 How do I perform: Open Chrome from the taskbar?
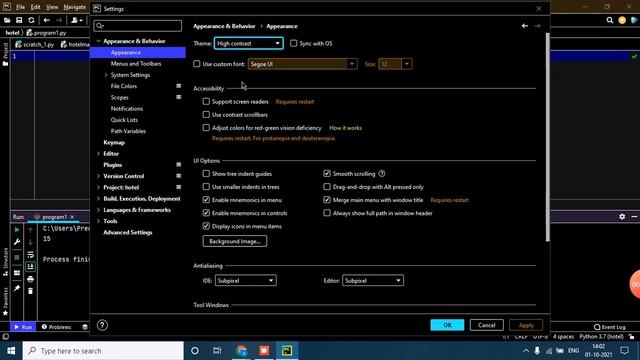[242, 351]
